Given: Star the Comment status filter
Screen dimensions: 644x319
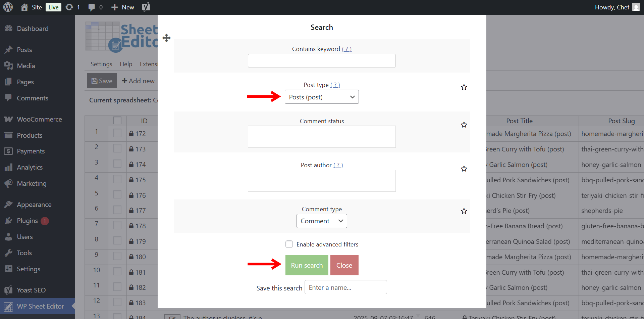Looking at the screenshot, I should pos(464,125).
